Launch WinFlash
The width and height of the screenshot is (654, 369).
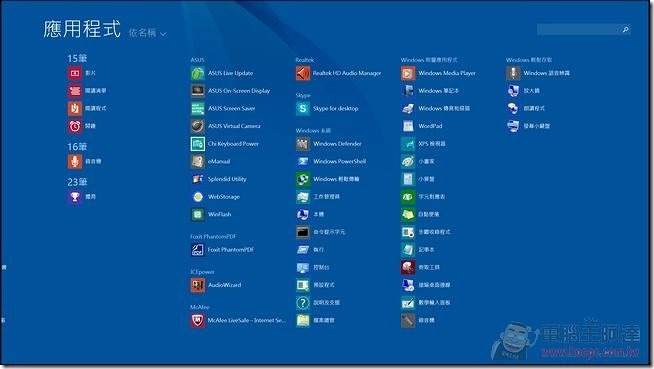coord(211,214)
